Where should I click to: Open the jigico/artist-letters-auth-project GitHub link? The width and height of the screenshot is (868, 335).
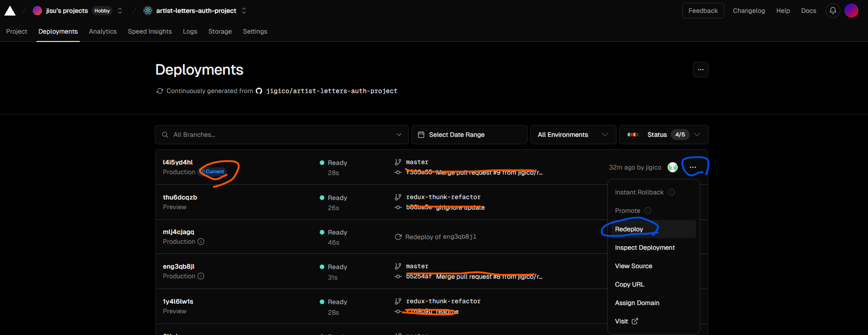(332, 91)
